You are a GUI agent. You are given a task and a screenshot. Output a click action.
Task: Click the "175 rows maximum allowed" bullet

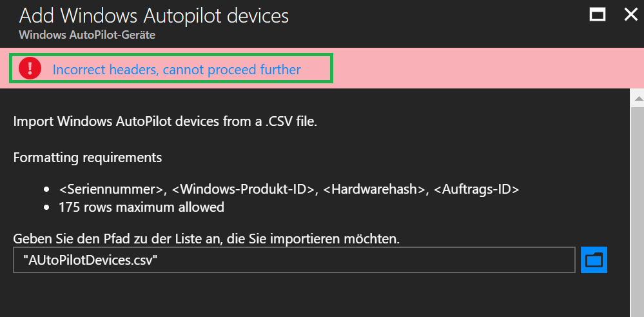[x=141, y=207]
